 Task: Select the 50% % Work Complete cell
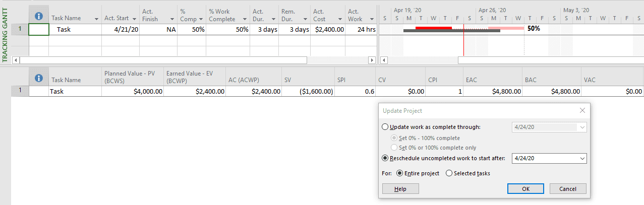[x=228, y=29]
